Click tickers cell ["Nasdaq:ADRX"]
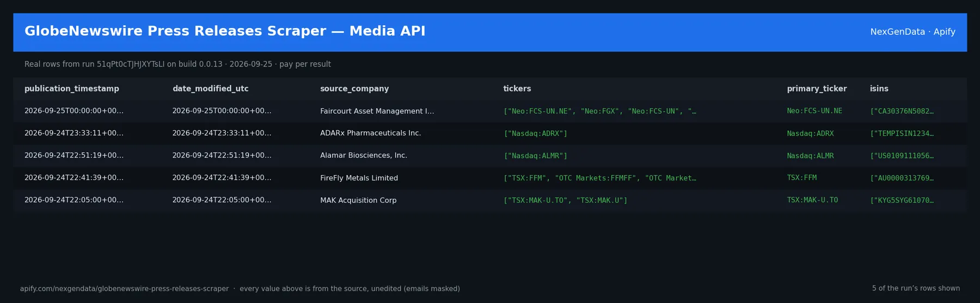 pyautogui.click(x=536, y=134)
